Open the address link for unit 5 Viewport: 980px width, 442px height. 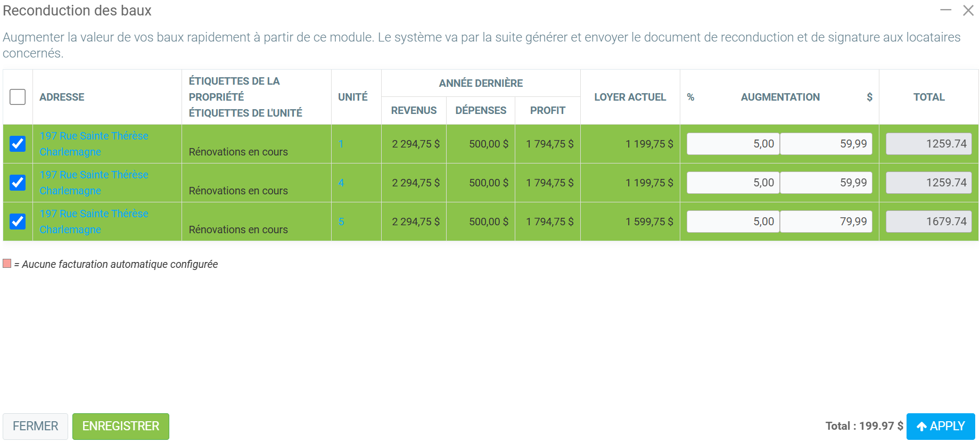click(x=94, y=214)
